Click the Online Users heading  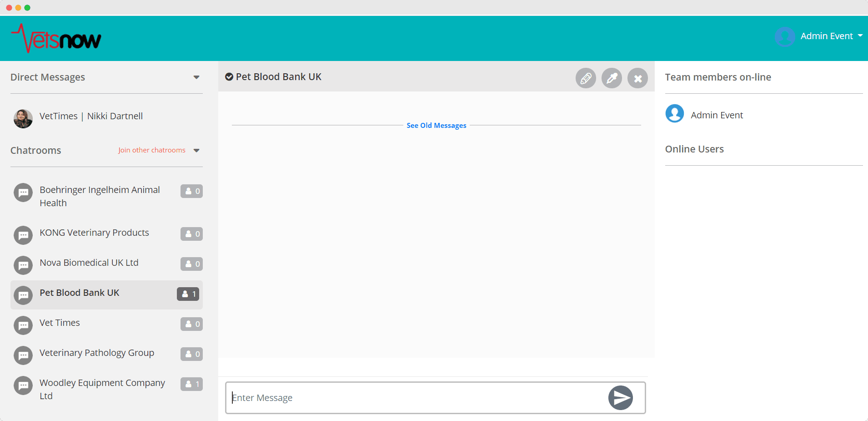(694, 149)
